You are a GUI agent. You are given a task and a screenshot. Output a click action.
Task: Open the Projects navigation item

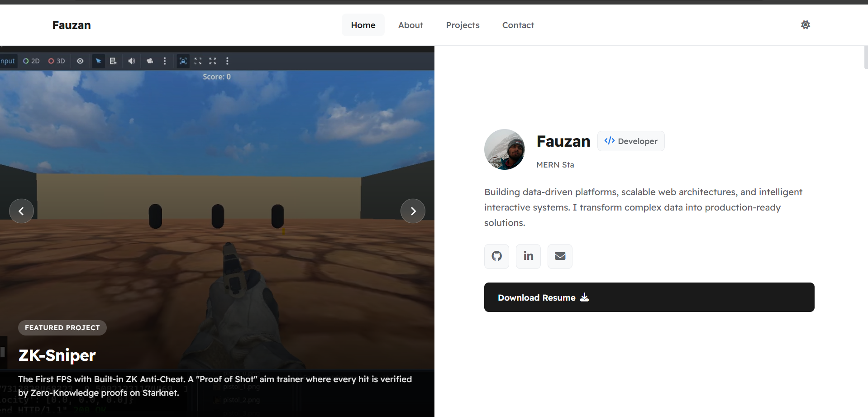click(x=463, y=25)
